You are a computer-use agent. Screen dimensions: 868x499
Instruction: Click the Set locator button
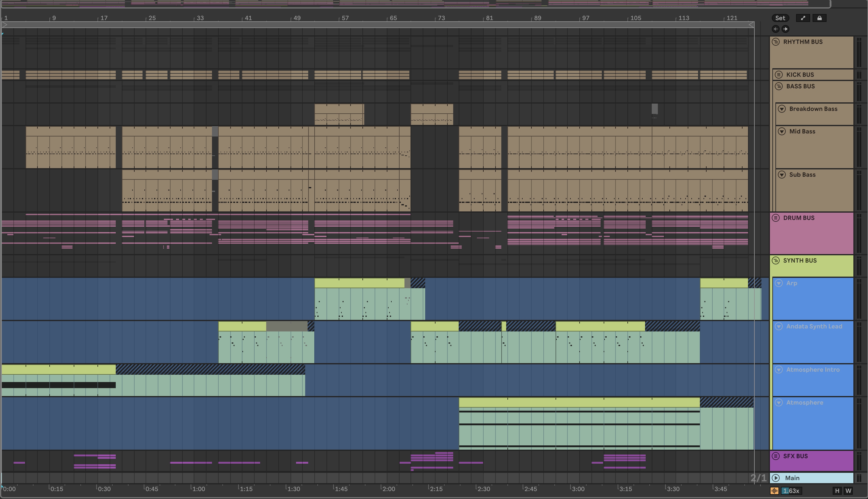[780, 18]
